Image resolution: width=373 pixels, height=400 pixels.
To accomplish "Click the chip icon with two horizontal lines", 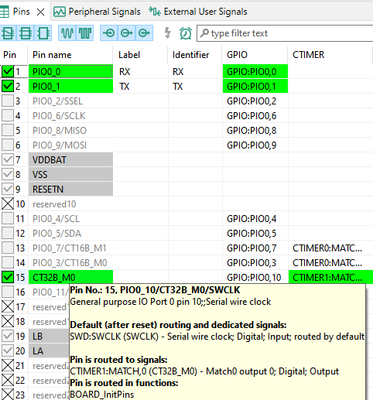I will click(x=25, y=33).
